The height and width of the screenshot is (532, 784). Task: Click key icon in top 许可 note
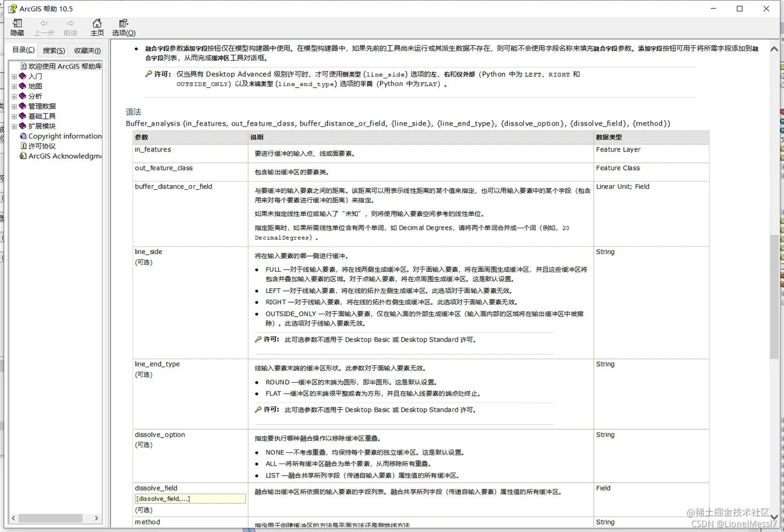(x=149, y=74)
